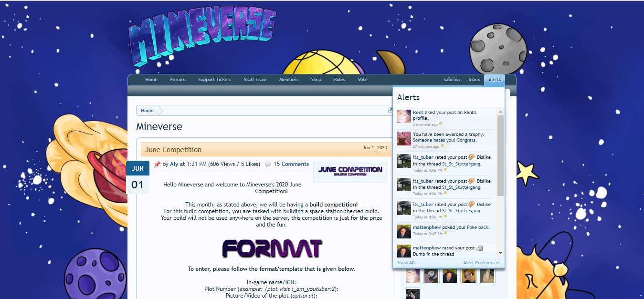Open the Home navigation tab
Screen dimensions: 644x299
tap(151, 80)
